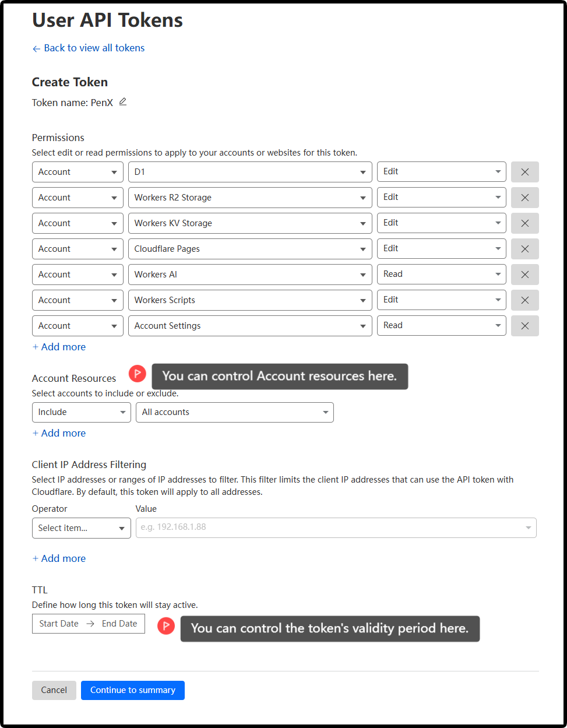This screenshot has width=567, height=728.
Task: Delete the Cloudflare Pages permission row
Action: (524, 249)
